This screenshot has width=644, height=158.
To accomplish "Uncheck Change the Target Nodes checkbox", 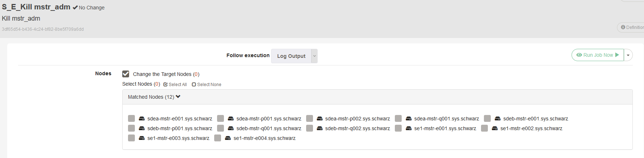I will (125, 74).
